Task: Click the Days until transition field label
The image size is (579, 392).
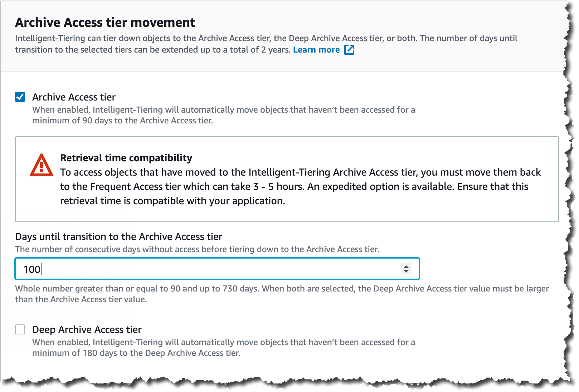Action: point(118,236)
